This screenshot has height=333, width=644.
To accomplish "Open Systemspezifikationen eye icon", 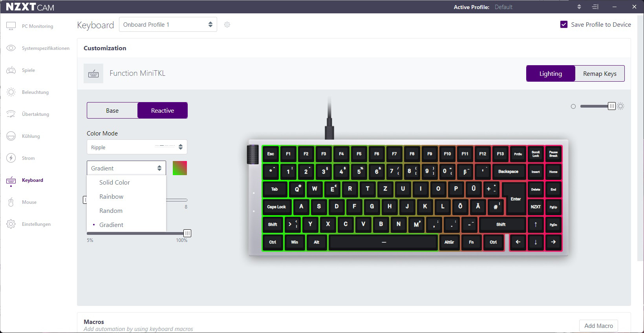I will click(x=11, y=48).
